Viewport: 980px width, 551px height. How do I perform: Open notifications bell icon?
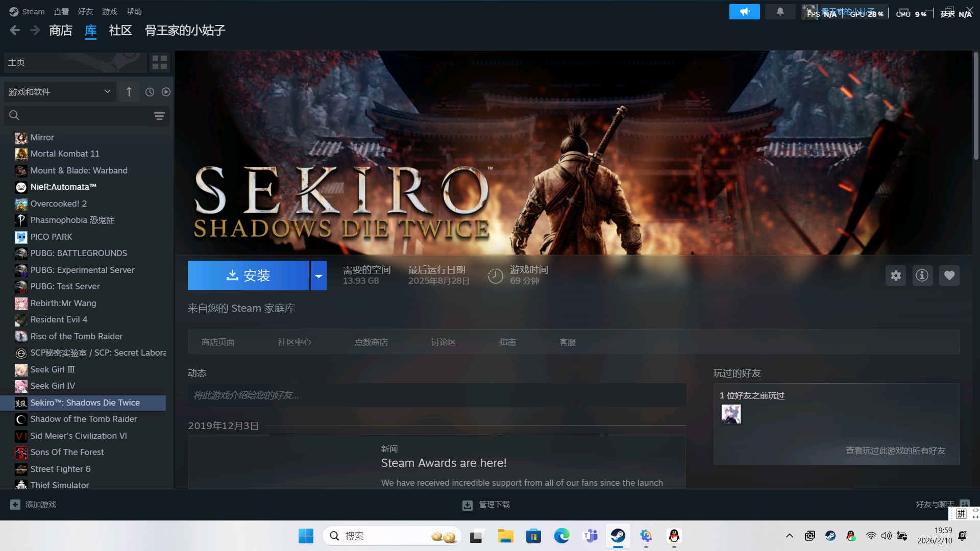point(780,12)
